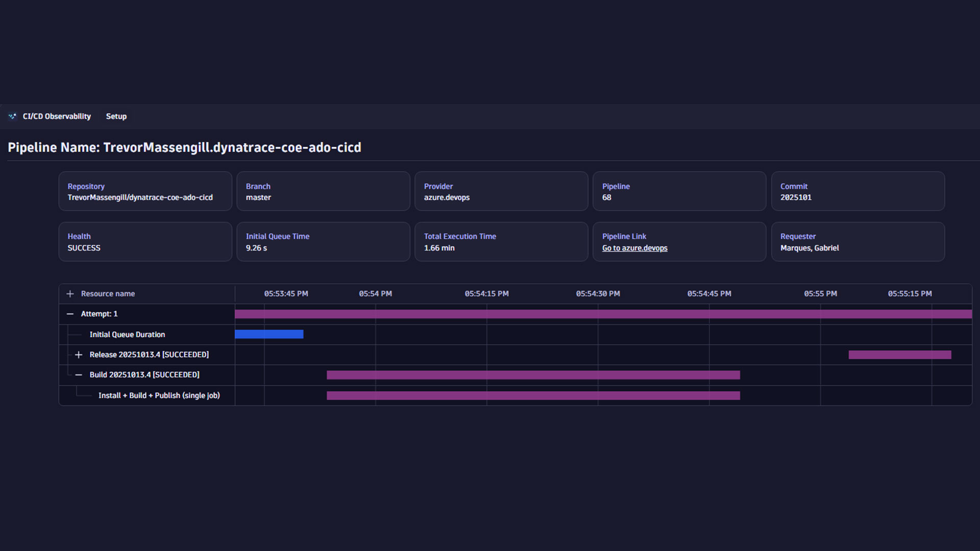Collapse the Build 20251013.4 [SUCCEEDED] row
Viewport: 980px width, 551px height.
(79, 375)
